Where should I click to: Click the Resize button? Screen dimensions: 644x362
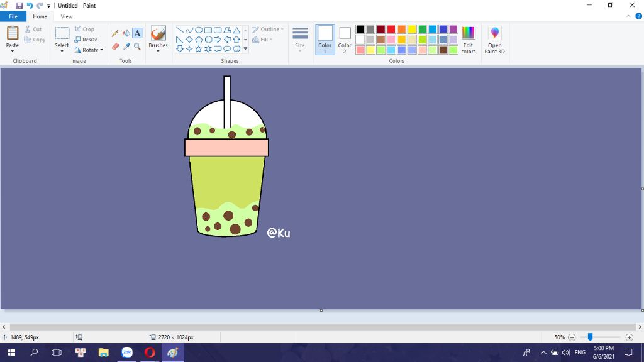86,40
